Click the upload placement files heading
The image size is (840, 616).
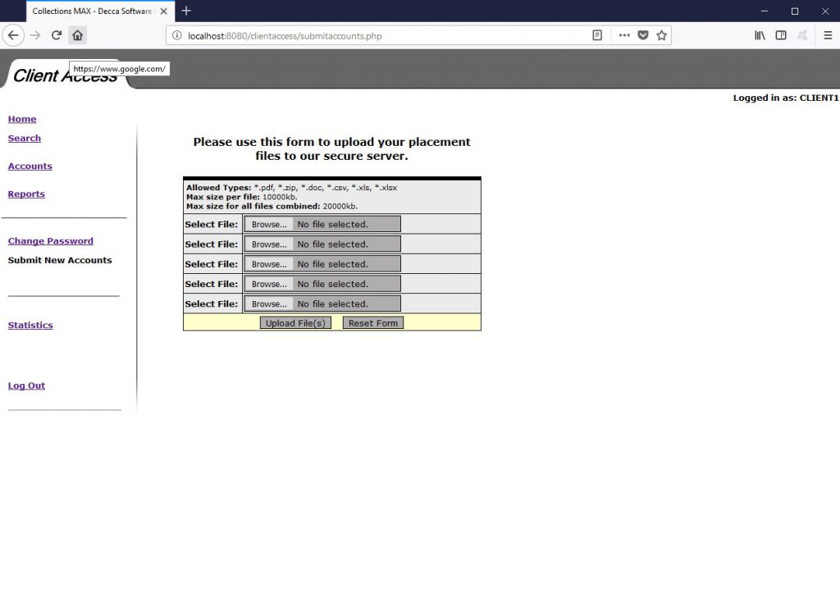tap(331, 149)
